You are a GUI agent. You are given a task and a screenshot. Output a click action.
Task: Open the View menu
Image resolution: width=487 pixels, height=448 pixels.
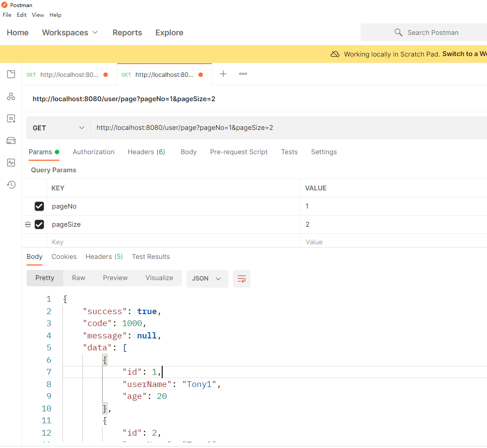click(x=38, y=15)
